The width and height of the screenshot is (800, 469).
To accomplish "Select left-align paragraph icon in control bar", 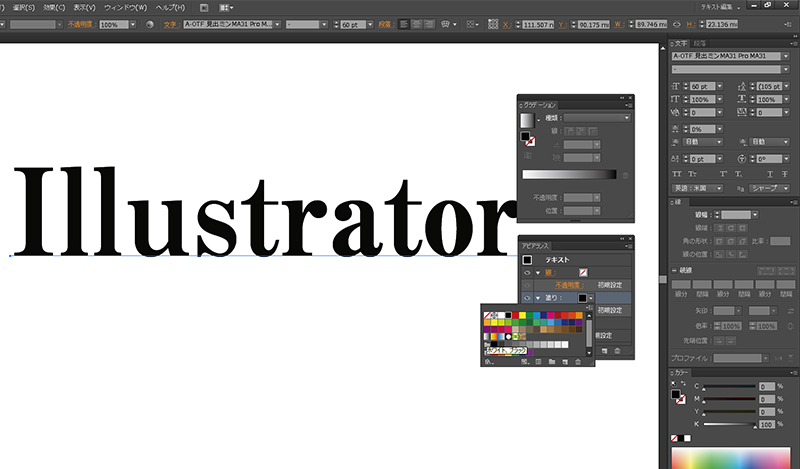I will [404, 24].
